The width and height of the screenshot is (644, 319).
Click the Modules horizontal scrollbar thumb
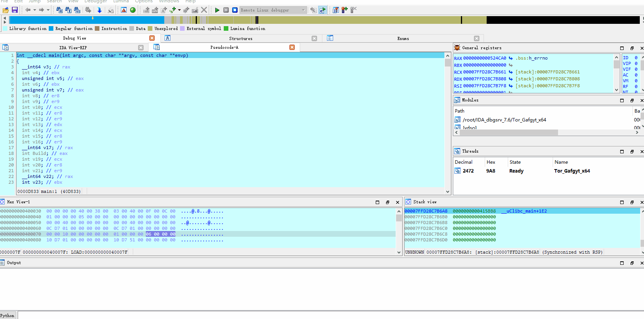(x=509, y=133)
